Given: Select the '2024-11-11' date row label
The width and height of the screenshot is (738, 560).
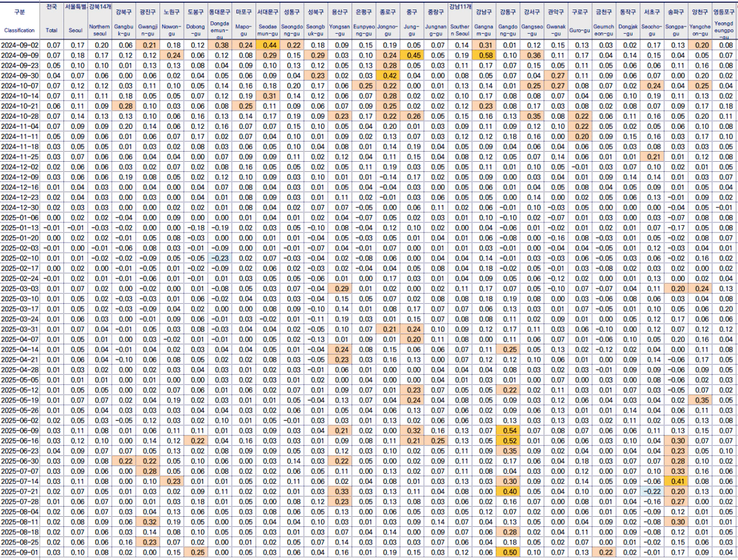Looking at the screenshot, I should [19, 136].
